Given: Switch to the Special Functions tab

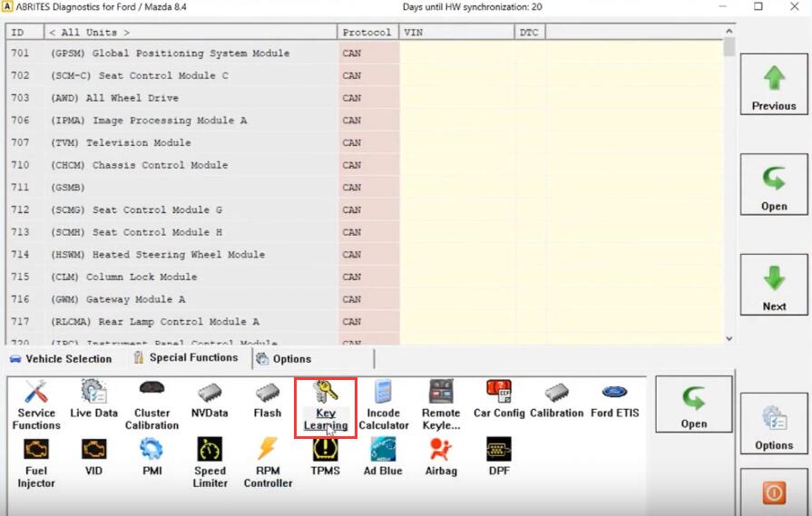Looking at the screenshot, I should point(186,357).
